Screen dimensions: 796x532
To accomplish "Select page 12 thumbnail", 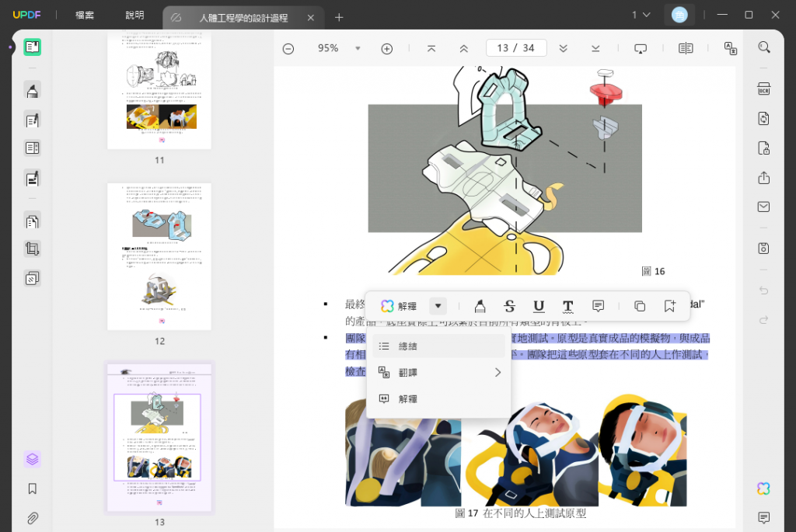I will (x=159, y=256).
